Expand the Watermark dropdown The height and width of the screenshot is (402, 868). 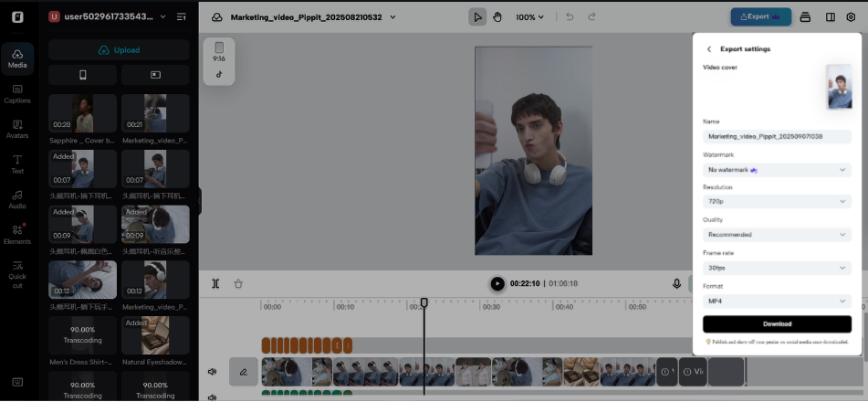(777, 169)
